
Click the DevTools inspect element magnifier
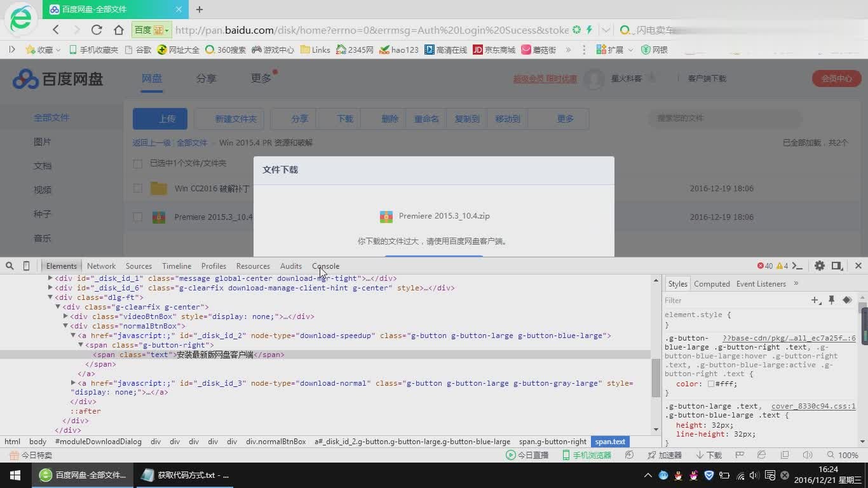(10, 266)
